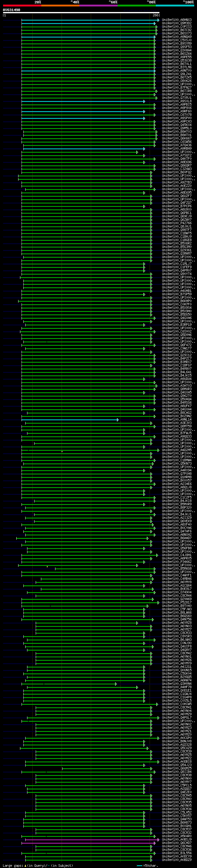Select hit label UniRef100_A9RBH9

177,149
